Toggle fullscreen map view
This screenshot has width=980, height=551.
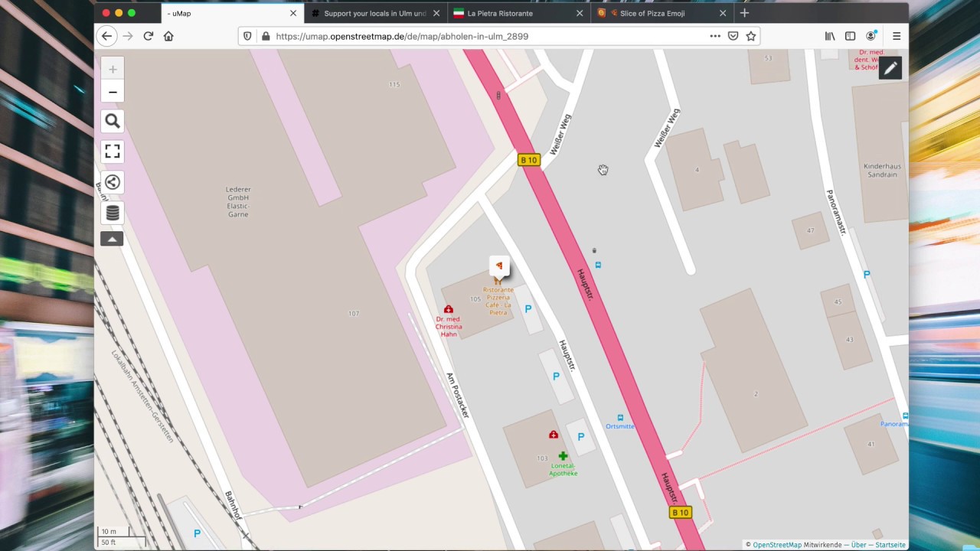coord(113,152)
